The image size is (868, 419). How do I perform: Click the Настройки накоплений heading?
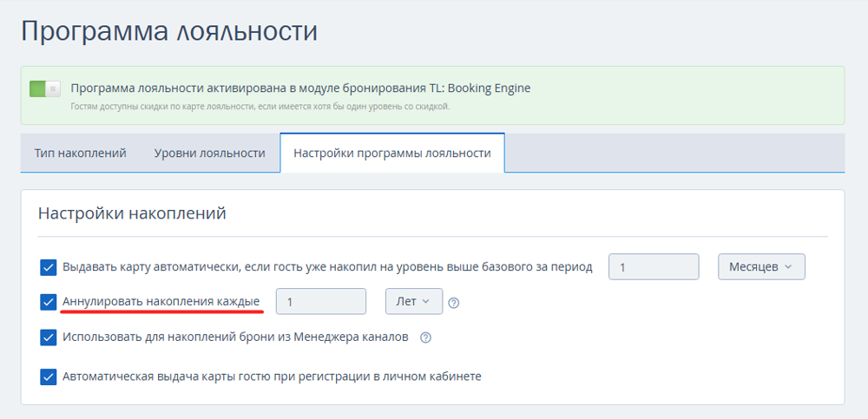point(132,213)
